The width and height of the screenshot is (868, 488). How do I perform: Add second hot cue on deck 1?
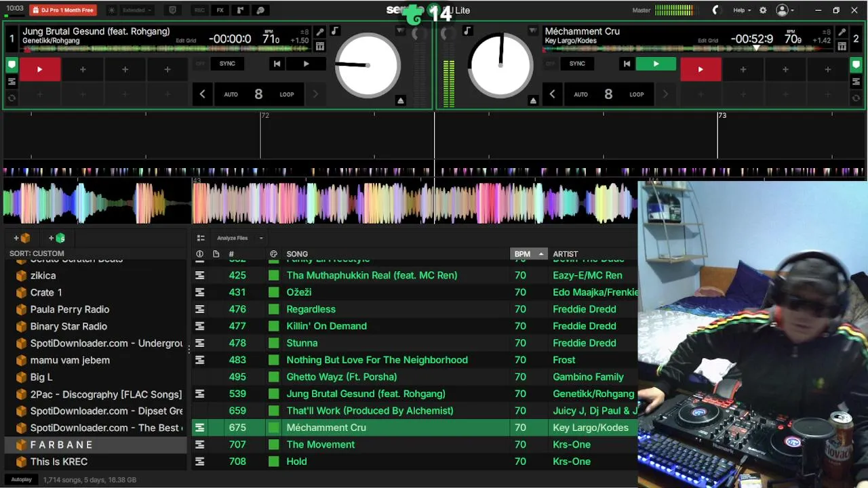(x=83, y=69)
